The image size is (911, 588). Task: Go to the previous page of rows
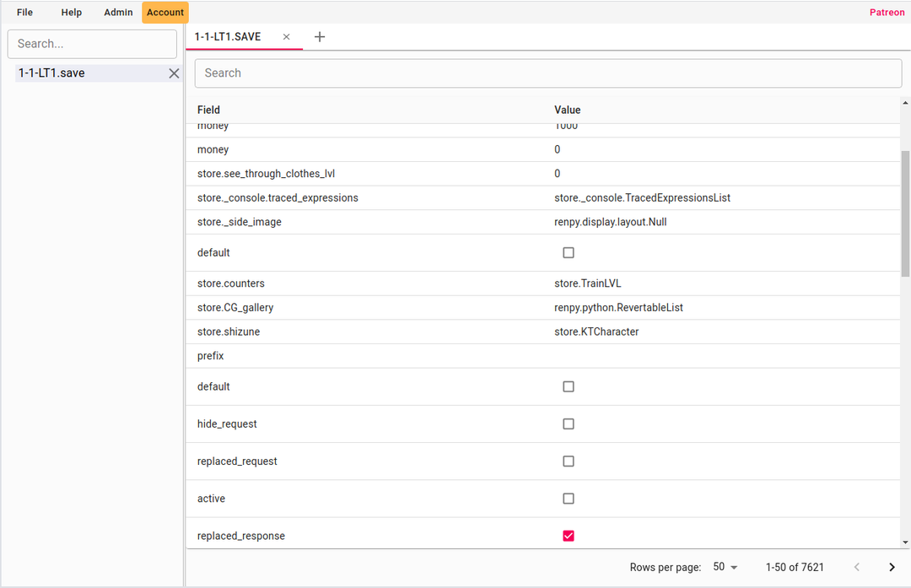[x=857, y=568]
